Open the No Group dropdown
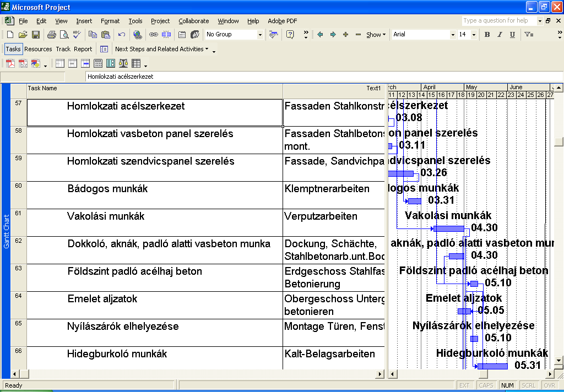The width and height of the screenshot is (564, 392). click(x=260, y=35)
